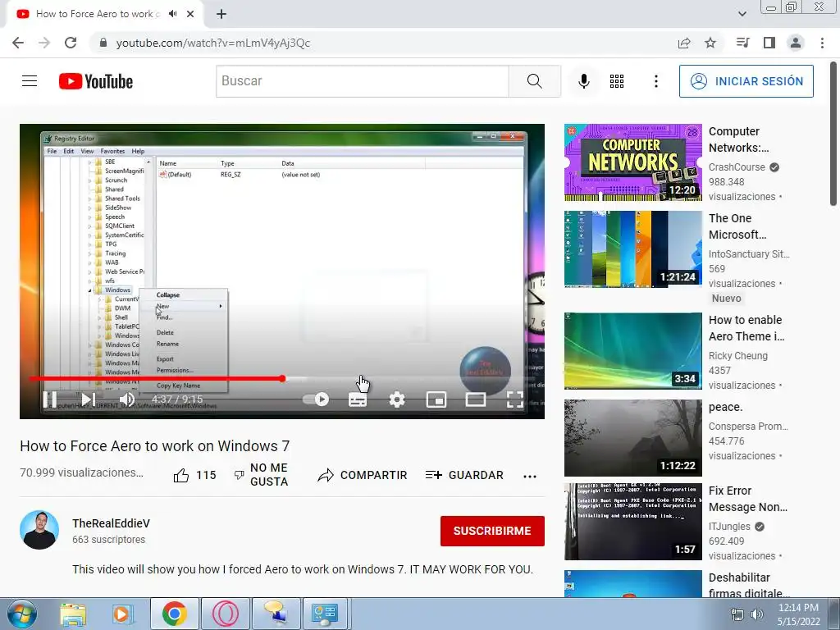
Task: Open the YouTube hamburger guide menu
Action: tap(30, 81)
